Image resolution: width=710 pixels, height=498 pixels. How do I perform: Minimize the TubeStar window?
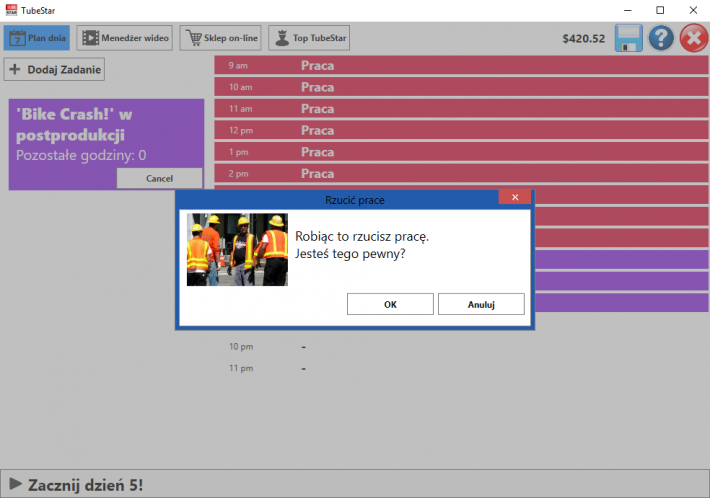628,10
